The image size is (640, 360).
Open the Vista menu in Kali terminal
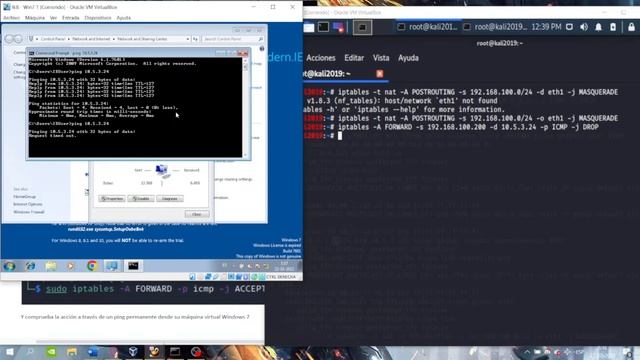[381, 58]
